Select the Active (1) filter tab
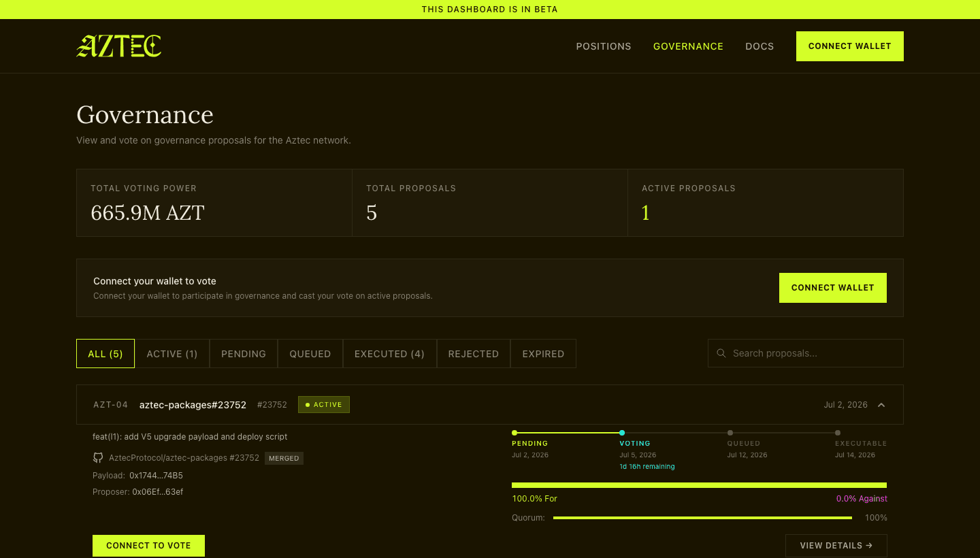The image size is (980, 558). (172, 354)
